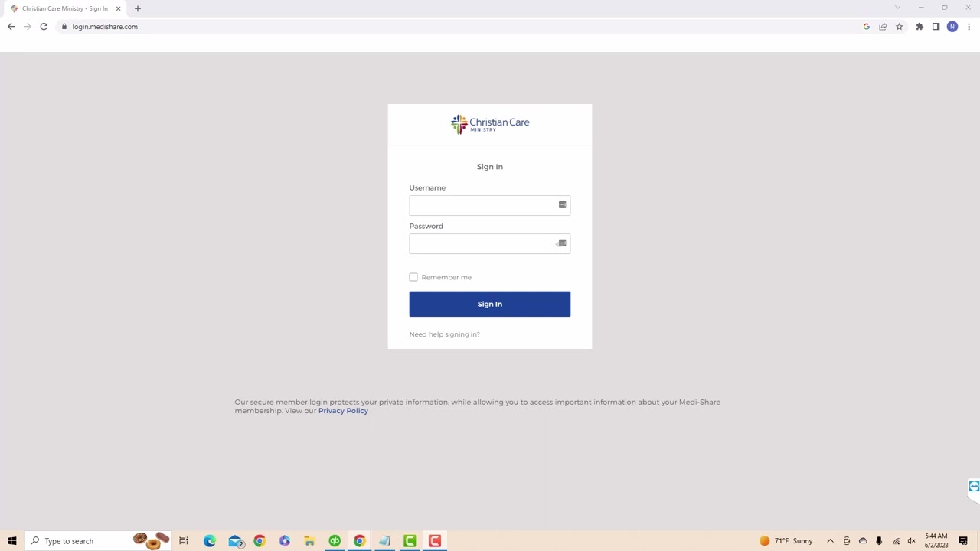Launch Microsoft Edge from taskbar
This screenshot has width=980, height=551.
pyautogui.click(x=209, y=541)
